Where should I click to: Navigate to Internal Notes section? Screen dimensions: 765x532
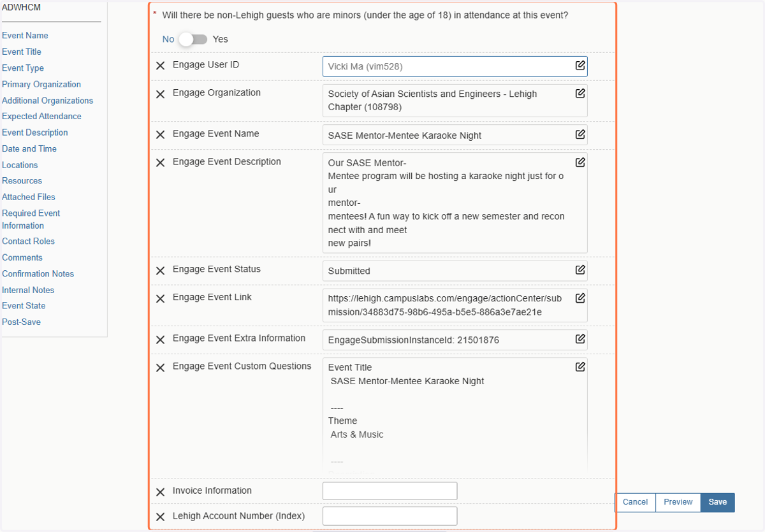click(x=28, y=290)
